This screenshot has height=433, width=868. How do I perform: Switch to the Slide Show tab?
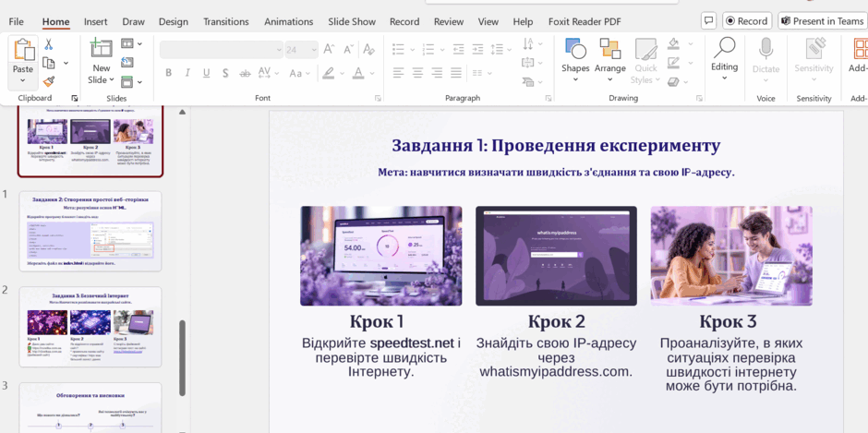(x=352, y=21)
